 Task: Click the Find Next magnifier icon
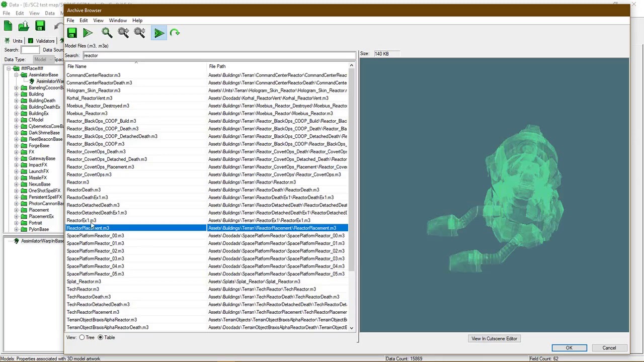123,33
